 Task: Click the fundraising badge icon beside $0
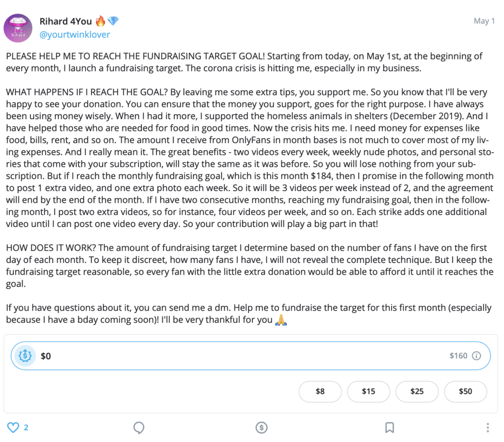[x=25, y=355]
